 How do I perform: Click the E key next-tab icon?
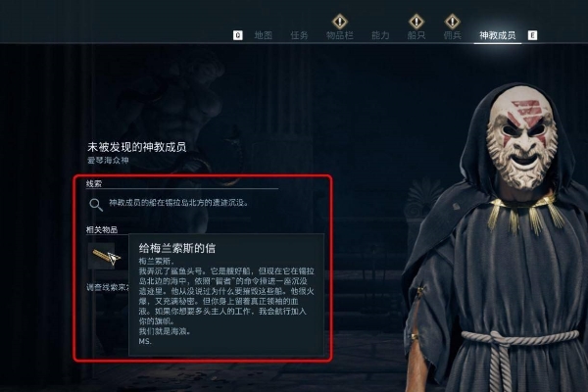(532, 35)
